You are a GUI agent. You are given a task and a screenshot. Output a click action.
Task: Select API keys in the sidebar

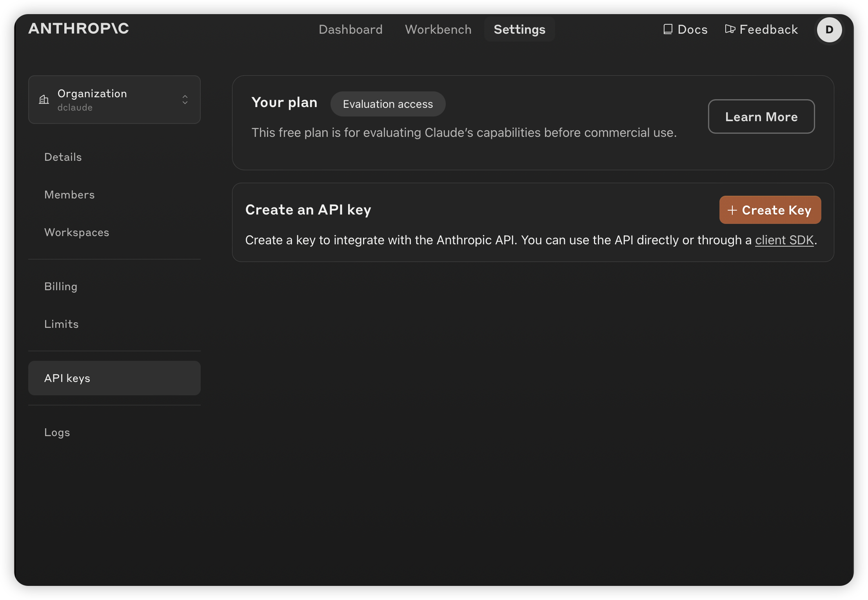pyautogui.click(x=114, y=378)
